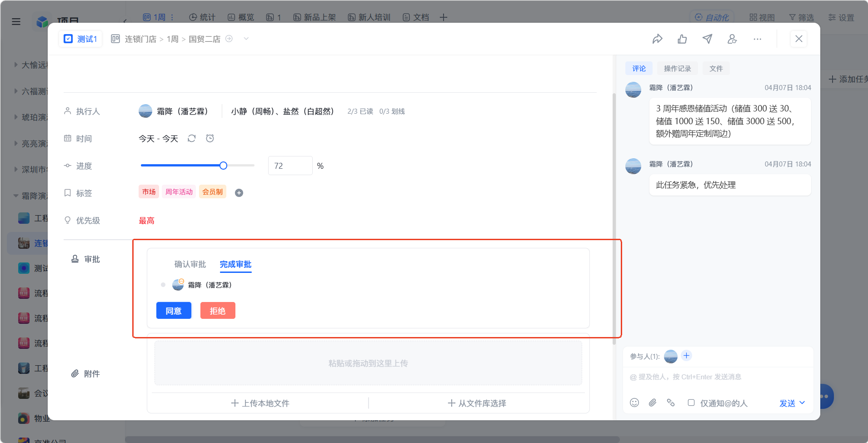The image size is (868, 443).
Task: Click the progress percentage input field
Action: (x=290, y=166)
